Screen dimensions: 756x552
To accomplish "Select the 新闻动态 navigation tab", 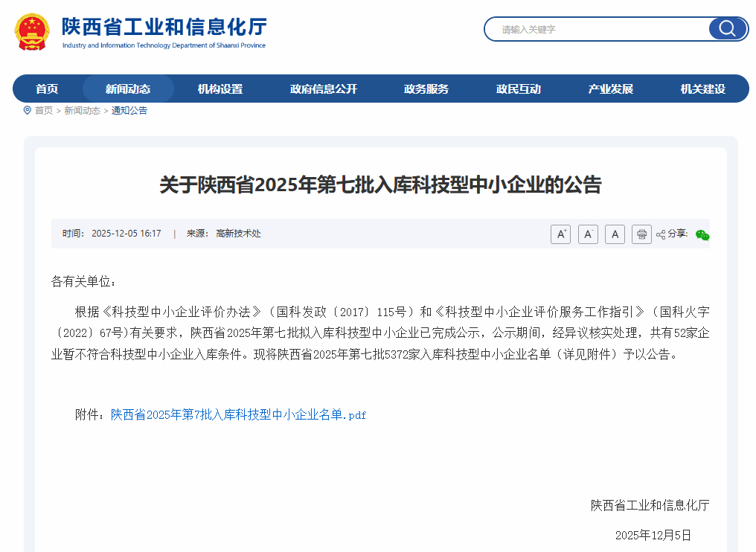I will 128,89.
